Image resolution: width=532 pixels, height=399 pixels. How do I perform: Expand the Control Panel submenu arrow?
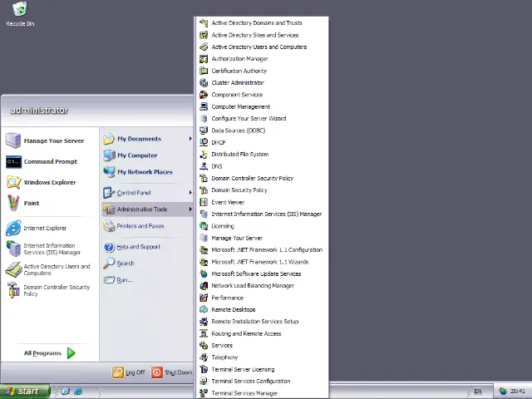(x=190, y=193)
